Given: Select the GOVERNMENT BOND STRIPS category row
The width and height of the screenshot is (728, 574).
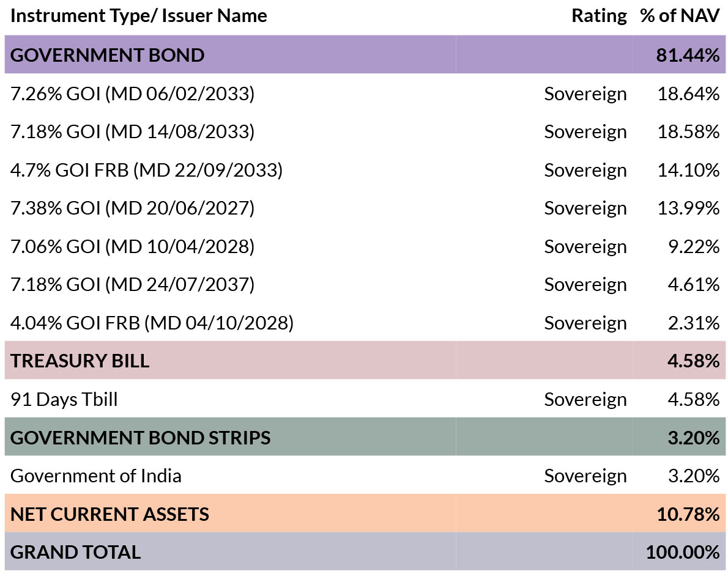Looking at the screenshot, I should pyautogui.click(x=365, y=437).
